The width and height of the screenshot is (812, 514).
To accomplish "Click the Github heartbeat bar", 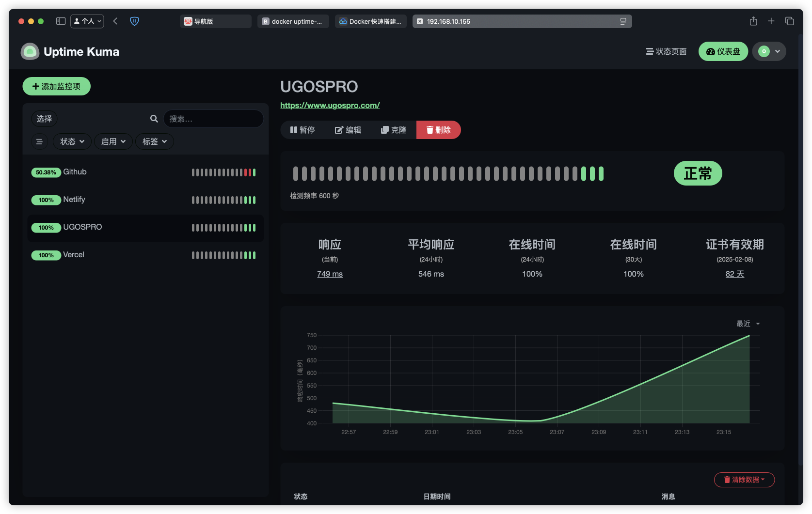I will tap(223, 172).
